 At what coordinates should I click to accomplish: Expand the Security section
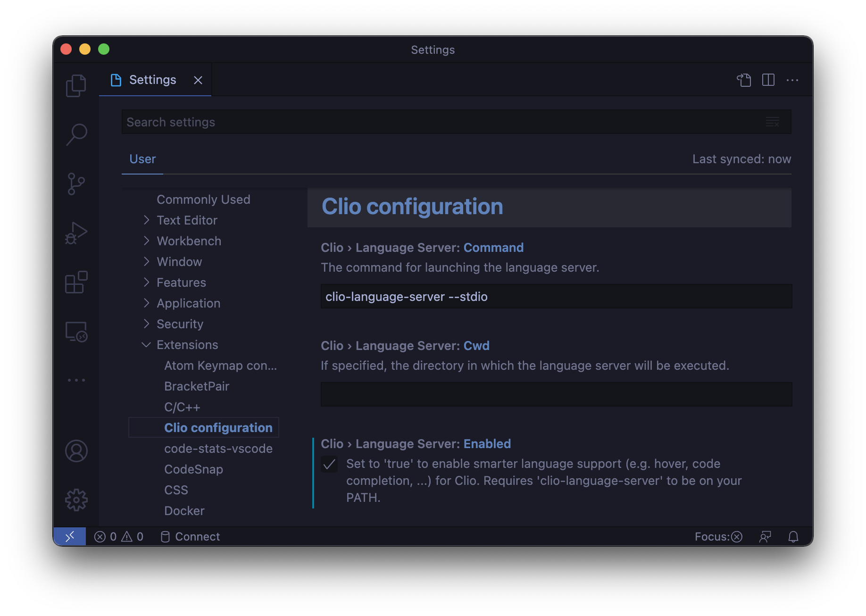tap(180, 324)
